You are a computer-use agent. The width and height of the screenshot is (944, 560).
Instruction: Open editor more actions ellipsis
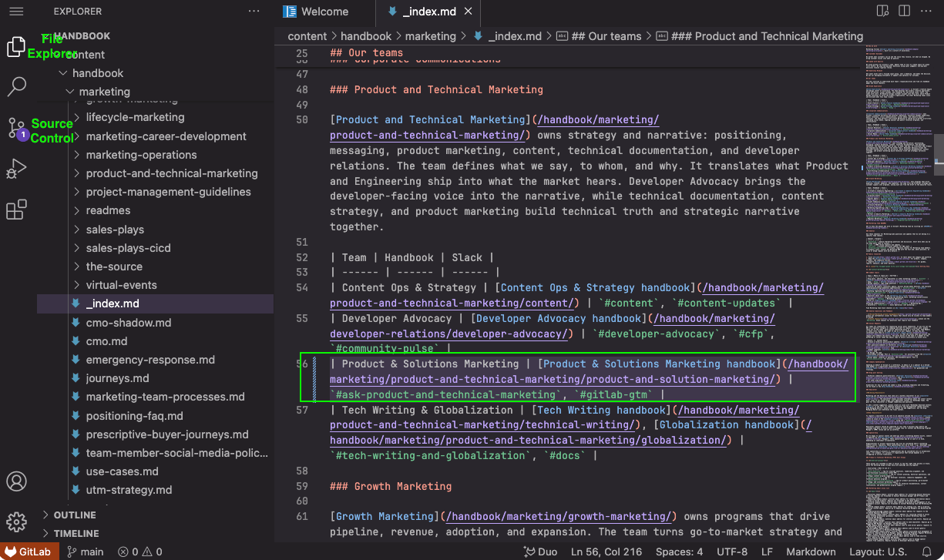click(x=926, y=12)
